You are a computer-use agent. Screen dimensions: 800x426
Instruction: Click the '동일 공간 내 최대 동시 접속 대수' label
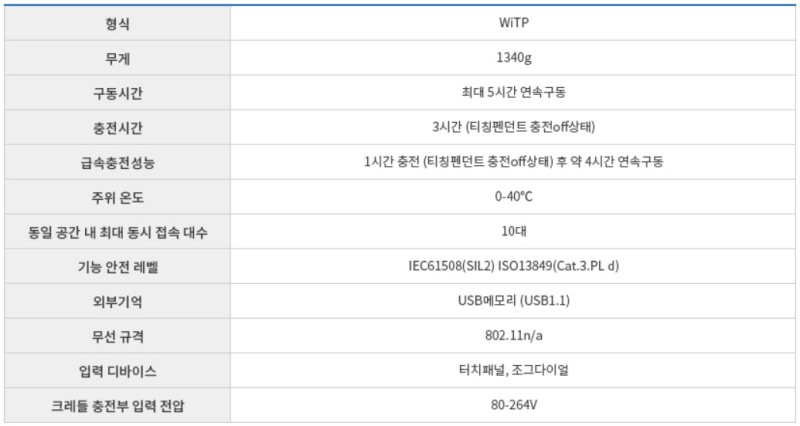(x=117, y=231)
